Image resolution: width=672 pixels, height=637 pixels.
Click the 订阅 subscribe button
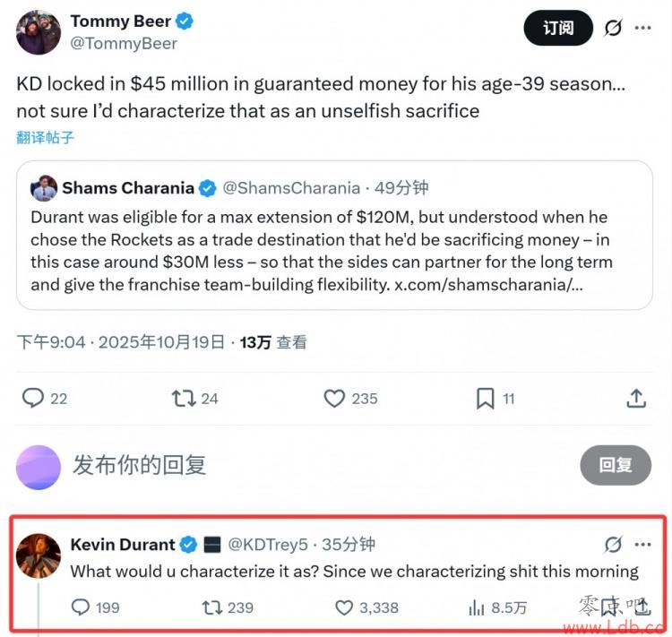[558, 28]
